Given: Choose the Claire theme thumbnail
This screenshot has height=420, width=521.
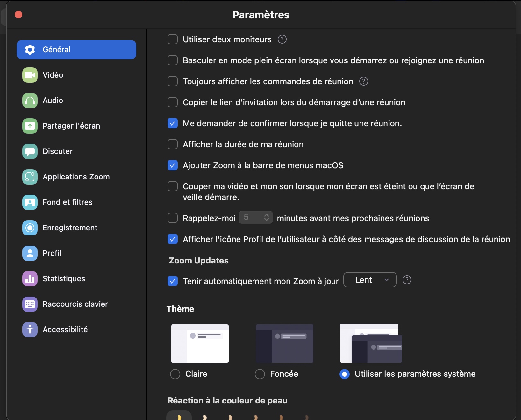Looking at the screenshot, I should (200, 343).
